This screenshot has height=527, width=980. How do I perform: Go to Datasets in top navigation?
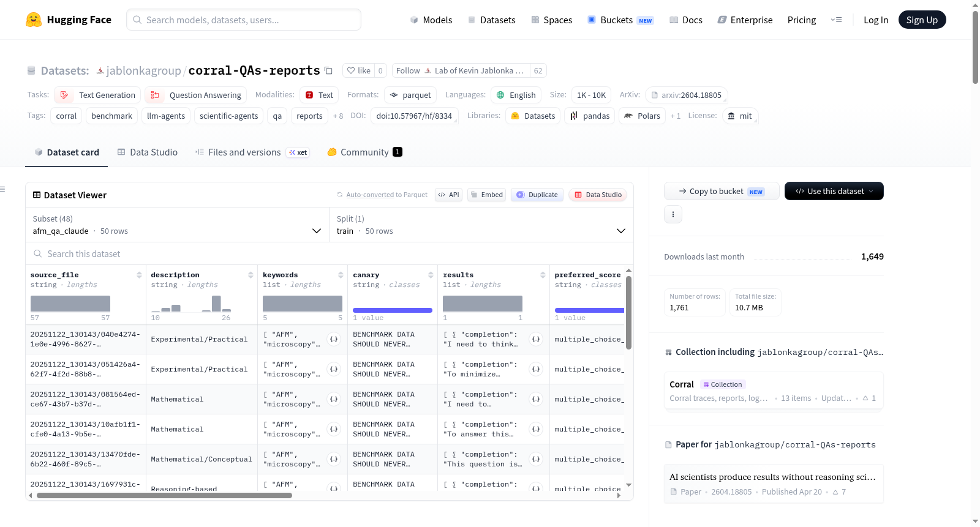tap(491, 20)
